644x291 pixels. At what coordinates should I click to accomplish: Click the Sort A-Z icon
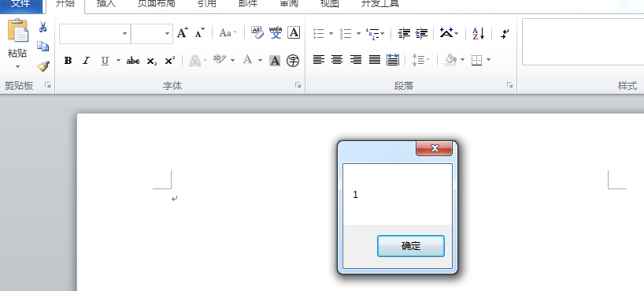point(479,33)
